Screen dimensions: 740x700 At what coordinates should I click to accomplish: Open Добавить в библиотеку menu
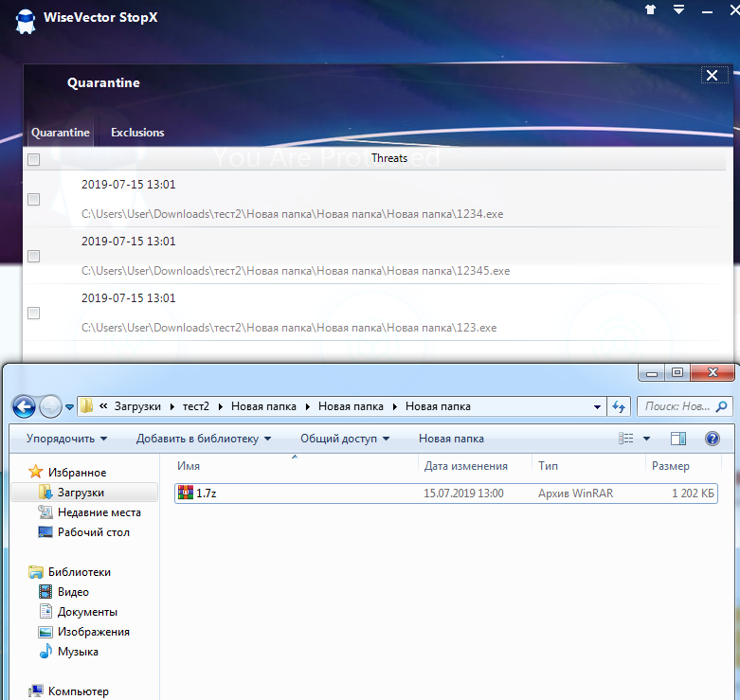pos(204,439)
